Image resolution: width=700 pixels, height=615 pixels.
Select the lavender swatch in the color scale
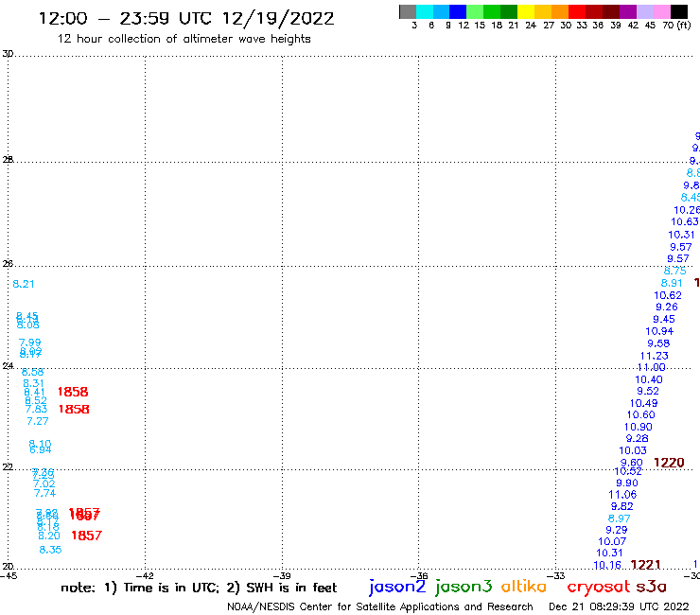point(644,11)
